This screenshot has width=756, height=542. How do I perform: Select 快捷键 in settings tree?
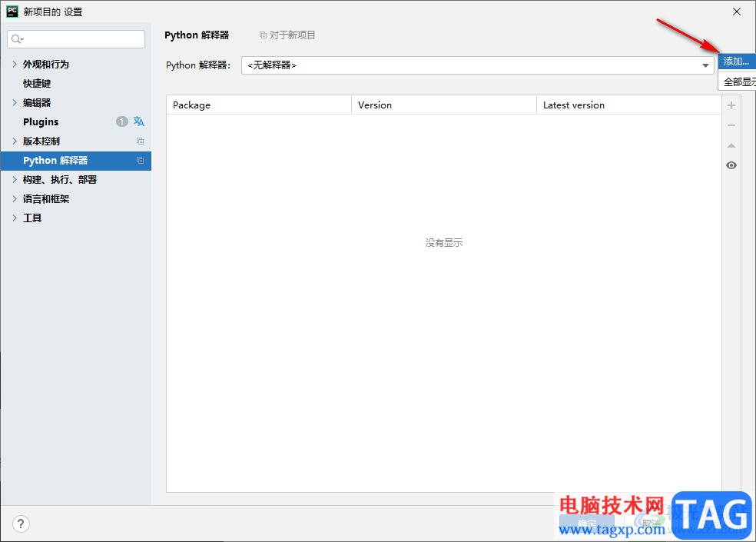point(37,84)
